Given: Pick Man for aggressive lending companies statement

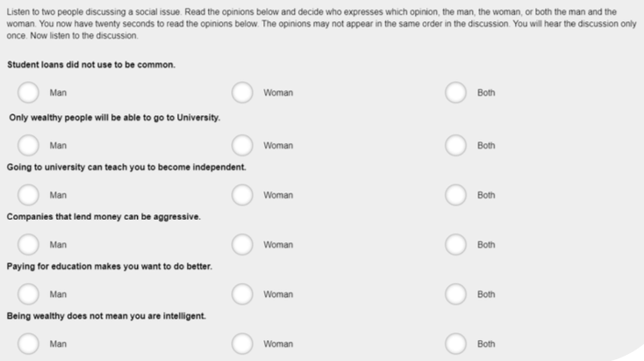Looking at the screenshot, I should click(28, 244).
